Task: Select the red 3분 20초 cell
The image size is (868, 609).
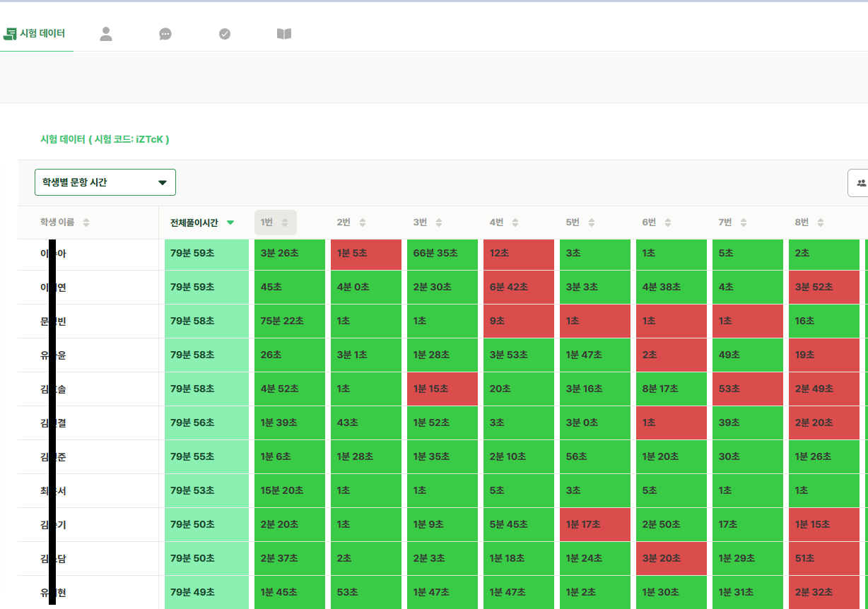Action: (671, 558)
